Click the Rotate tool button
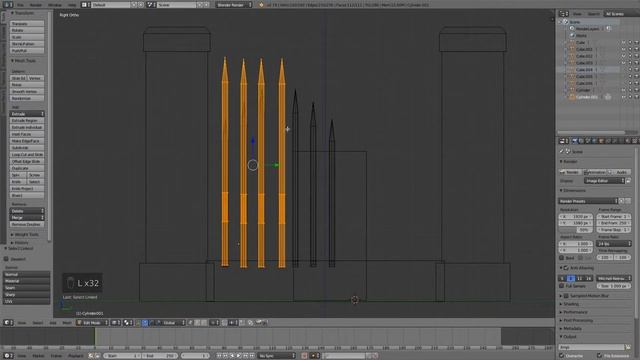Image resolution: width=640 pixels, height=360 pixels. pyautogui.click(x=27, y=30)
